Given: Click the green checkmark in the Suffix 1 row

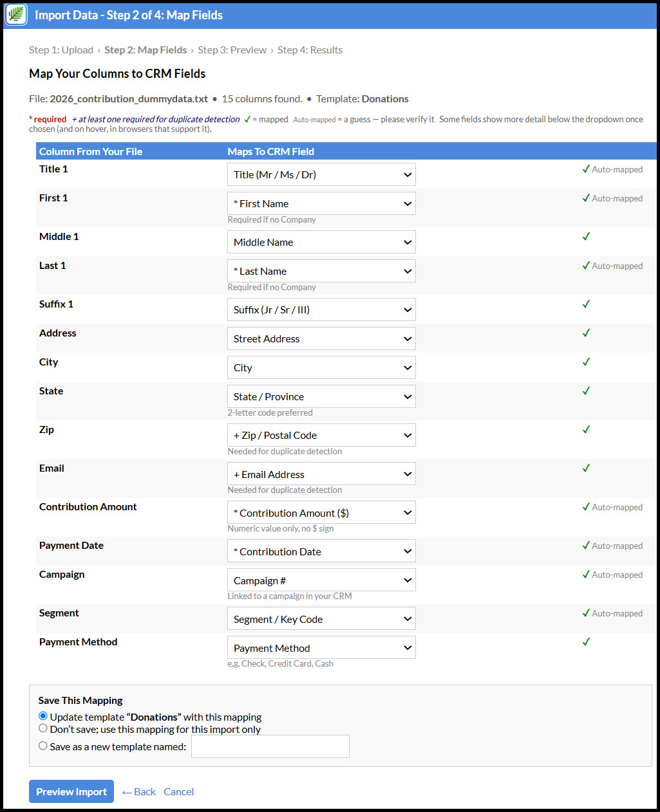Looking at the screenshot, I should pos(586,304).
